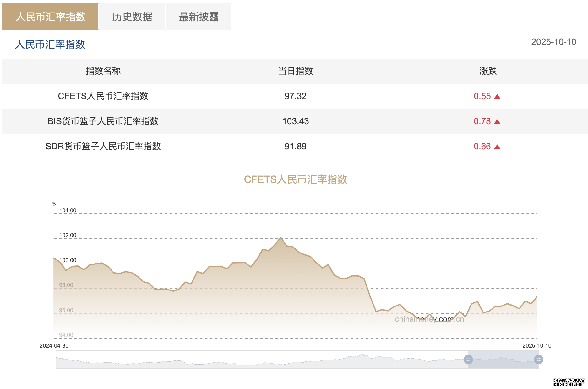Grab the right handle of range slider

pyautogui.click(x=538, y=360)
